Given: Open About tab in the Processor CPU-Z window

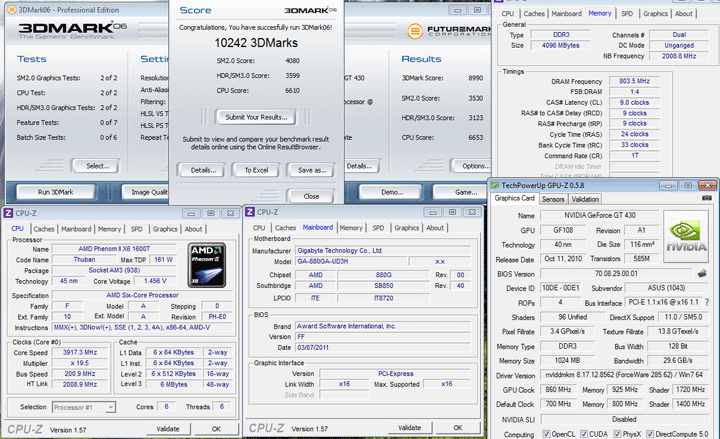Looking at the screenshot, I should (x=193, y=229).
